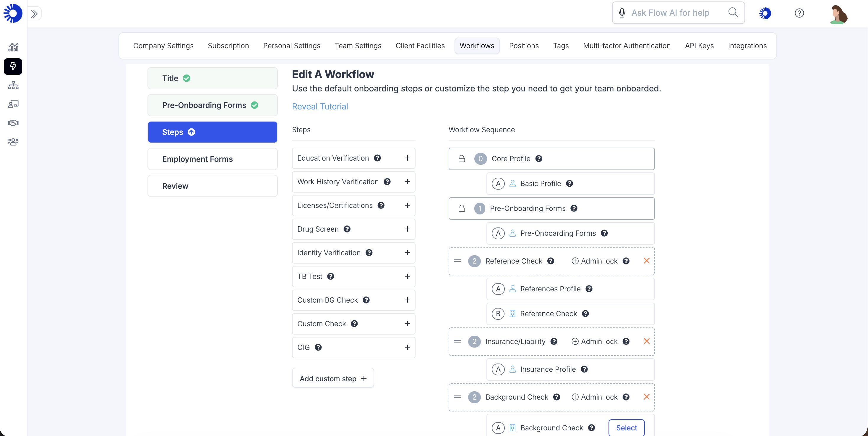
Task: Open the Flow AI assistant icon
Action: 765,13
